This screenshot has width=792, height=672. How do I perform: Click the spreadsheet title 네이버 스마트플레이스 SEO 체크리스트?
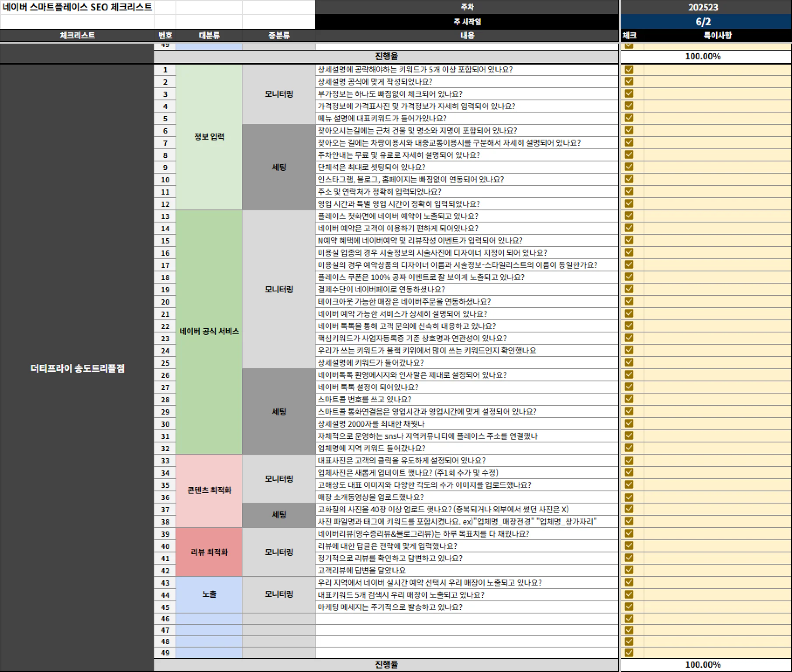77,7
